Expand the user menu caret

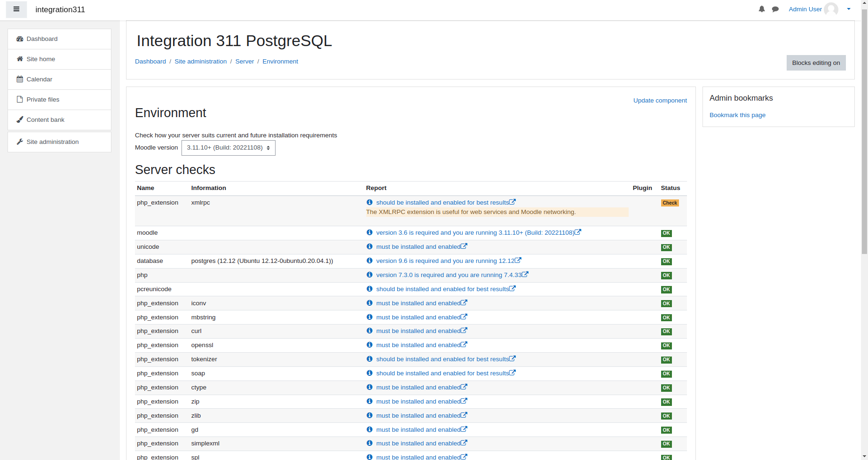click(x=849, y=9)
